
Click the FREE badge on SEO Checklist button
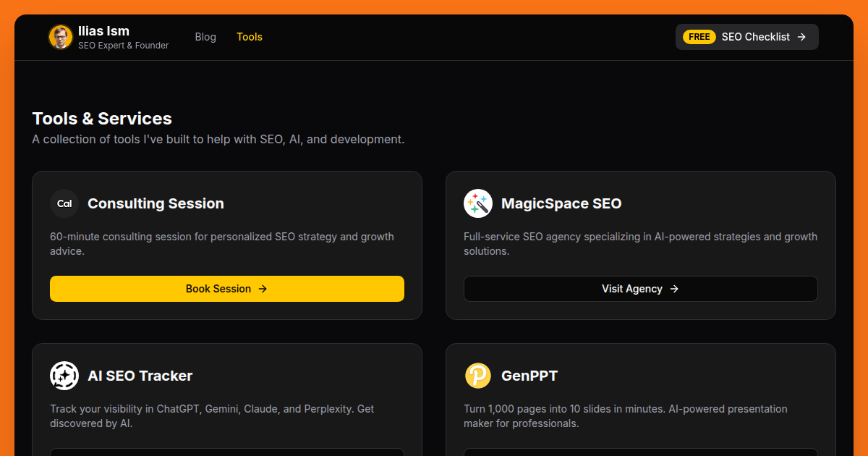698,36
